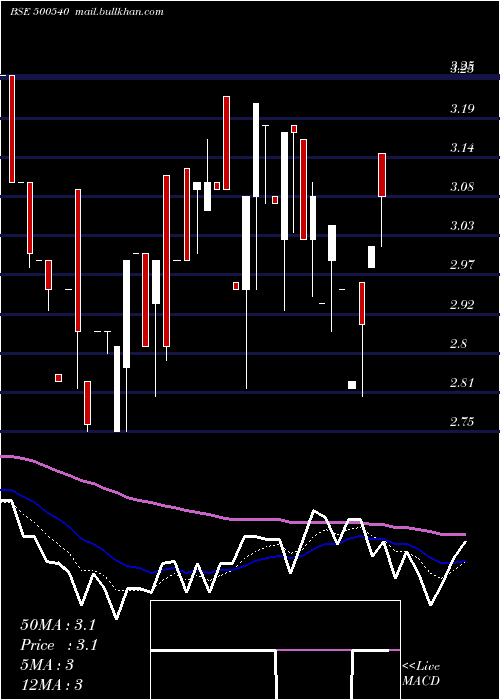Click the small white candle near 2.81
The height and width of the screenshot is (700, 500).
352,385
